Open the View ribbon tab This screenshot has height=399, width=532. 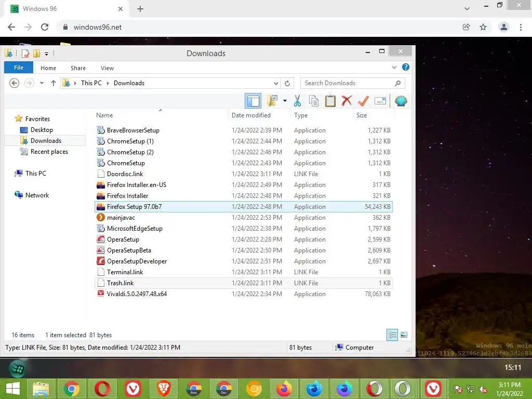pyautogui.click(x=107, y=68)
